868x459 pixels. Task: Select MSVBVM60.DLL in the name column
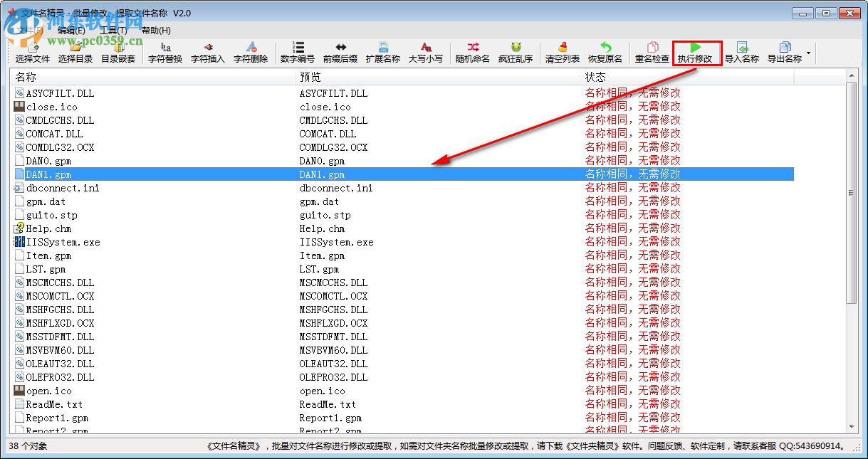click(60, 350)
